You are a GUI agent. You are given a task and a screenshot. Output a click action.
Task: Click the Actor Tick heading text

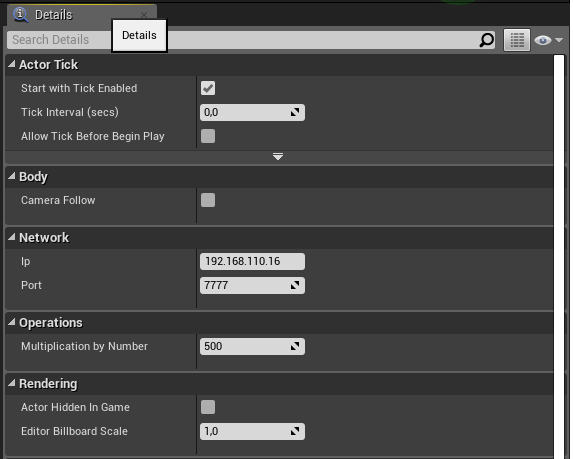48,65
